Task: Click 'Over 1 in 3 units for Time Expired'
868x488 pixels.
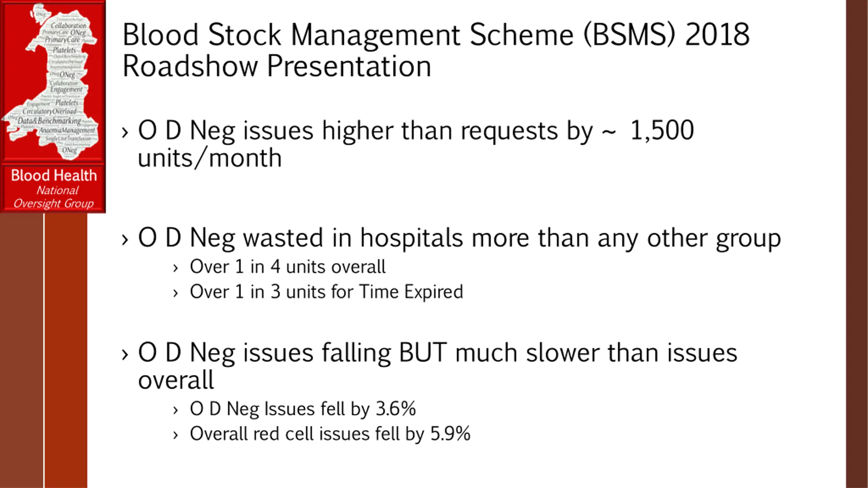Action: (x=327, y=291)
